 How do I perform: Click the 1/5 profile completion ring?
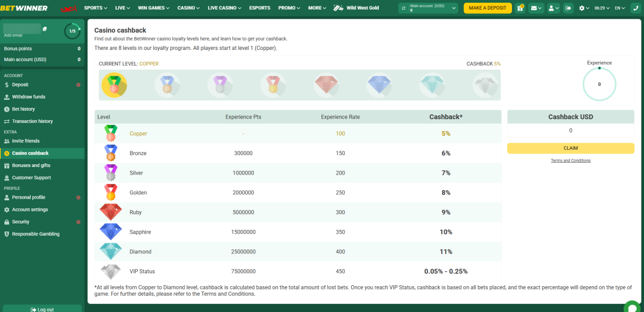tap(72, 31)
